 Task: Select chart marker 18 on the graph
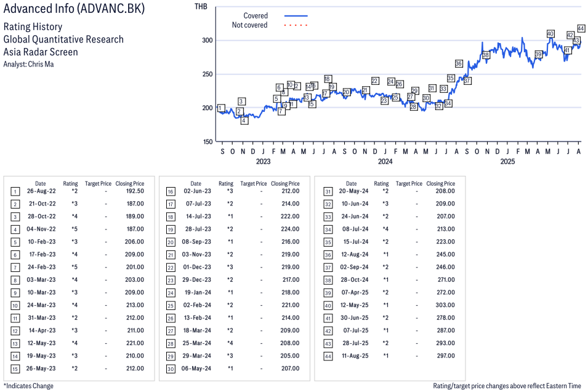[x=328, y=79]
